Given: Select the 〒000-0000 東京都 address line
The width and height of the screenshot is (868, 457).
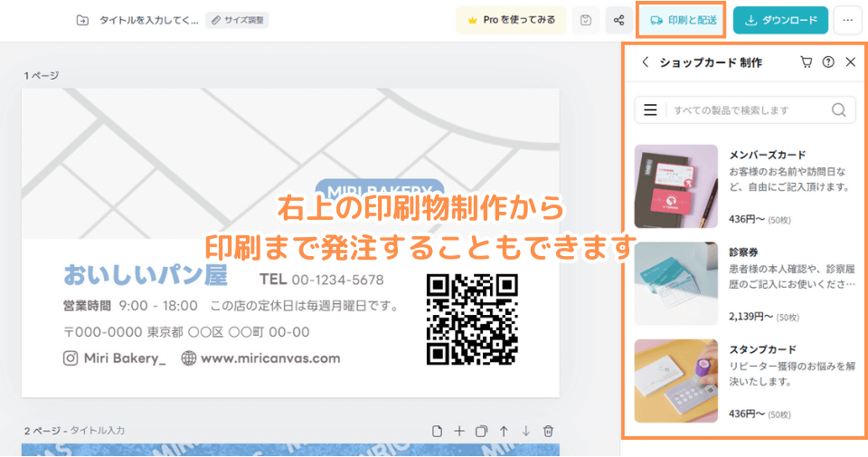Looking at the screenshot, I should (x=186, y=332).
